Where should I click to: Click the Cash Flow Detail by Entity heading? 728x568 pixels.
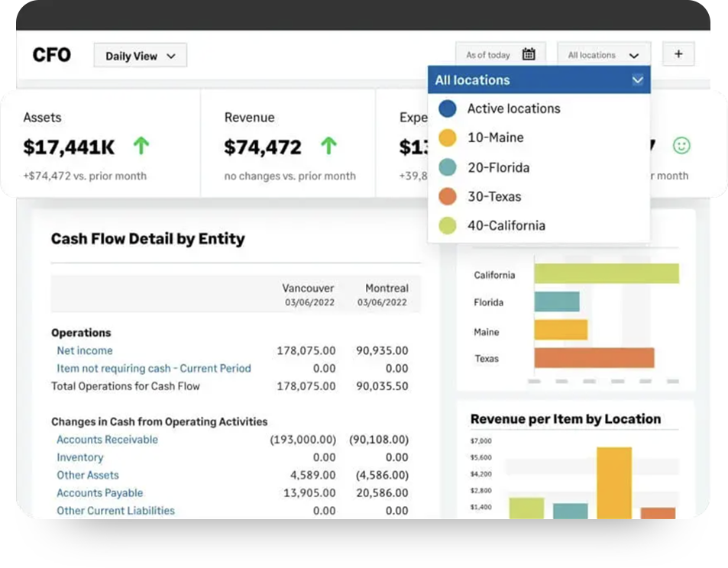coord(147,239)
